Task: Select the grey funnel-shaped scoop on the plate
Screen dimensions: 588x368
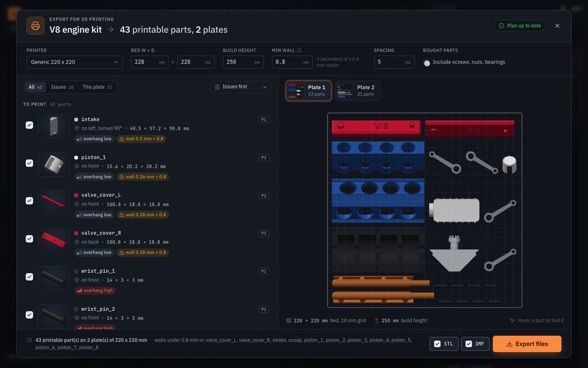Action: [454, 254]
